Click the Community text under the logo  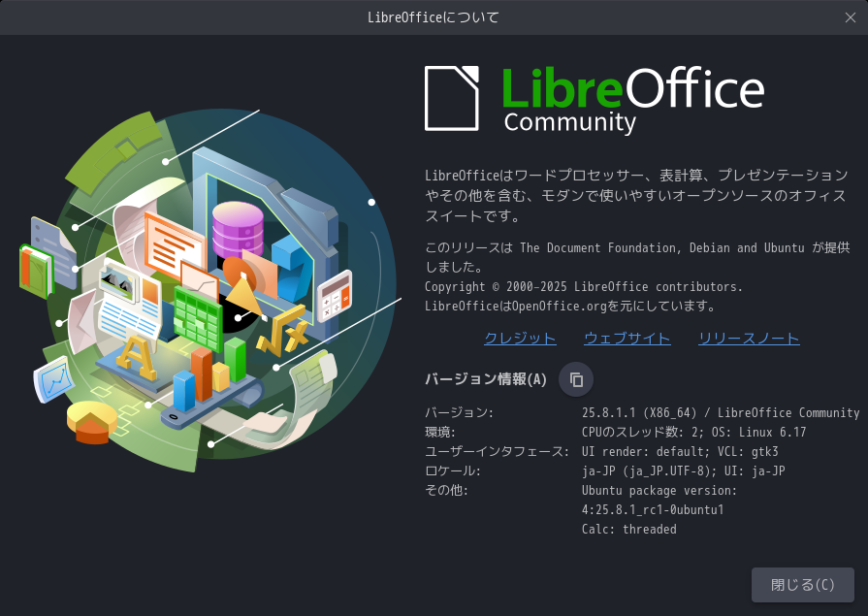[x=569, y=123]
